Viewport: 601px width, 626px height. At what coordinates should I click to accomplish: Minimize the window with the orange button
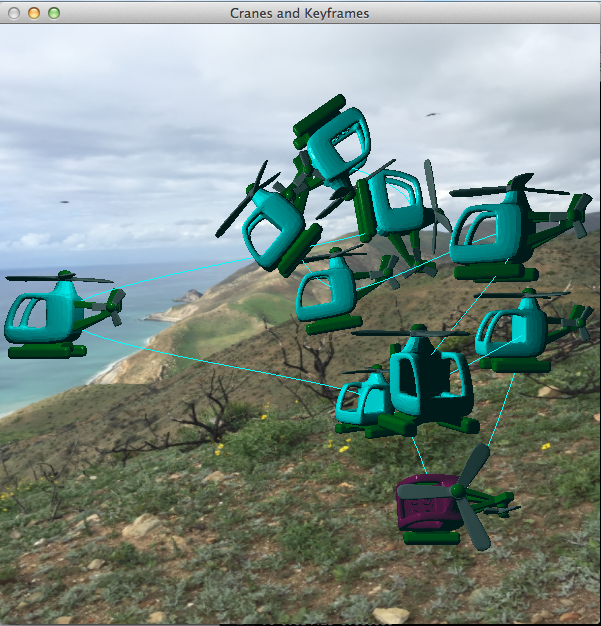tap(34, 13)
